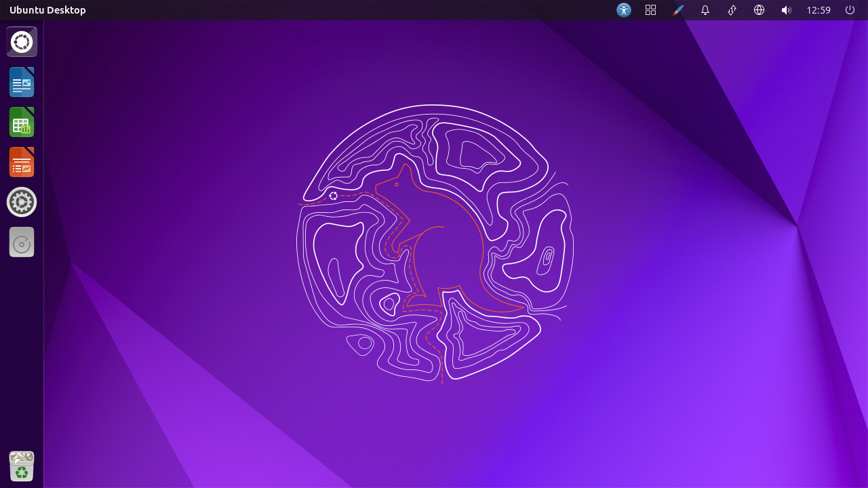The image size is (868, 488).
Task: Open the accessibility menu in the top bar
Action: (x=623, y=9)
